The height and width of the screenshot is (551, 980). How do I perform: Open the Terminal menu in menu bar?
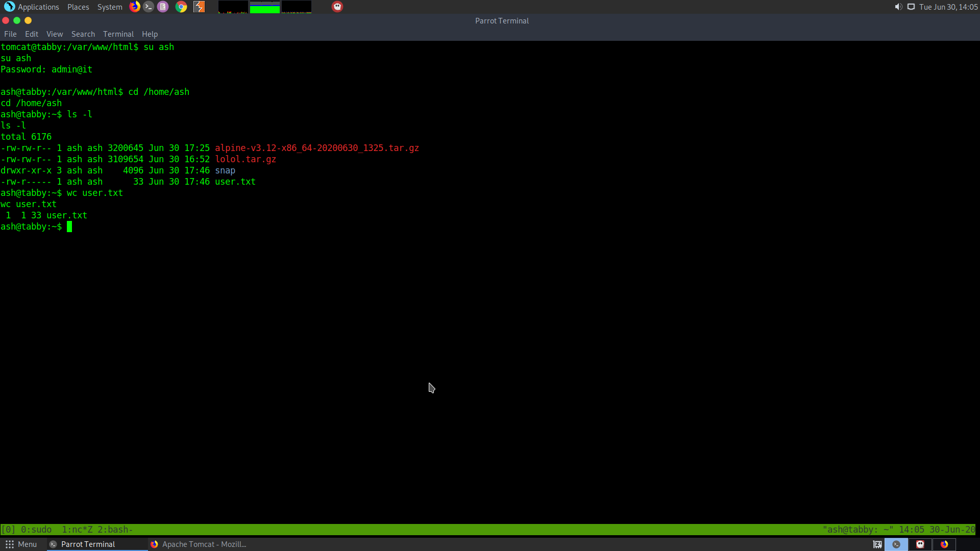click(x=118, y=34)
